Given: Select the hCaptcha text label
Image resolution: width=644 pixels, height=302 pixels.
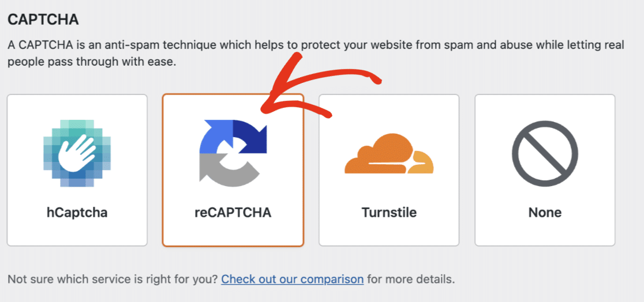Looking at the screenshot, I should coord(77,212).
